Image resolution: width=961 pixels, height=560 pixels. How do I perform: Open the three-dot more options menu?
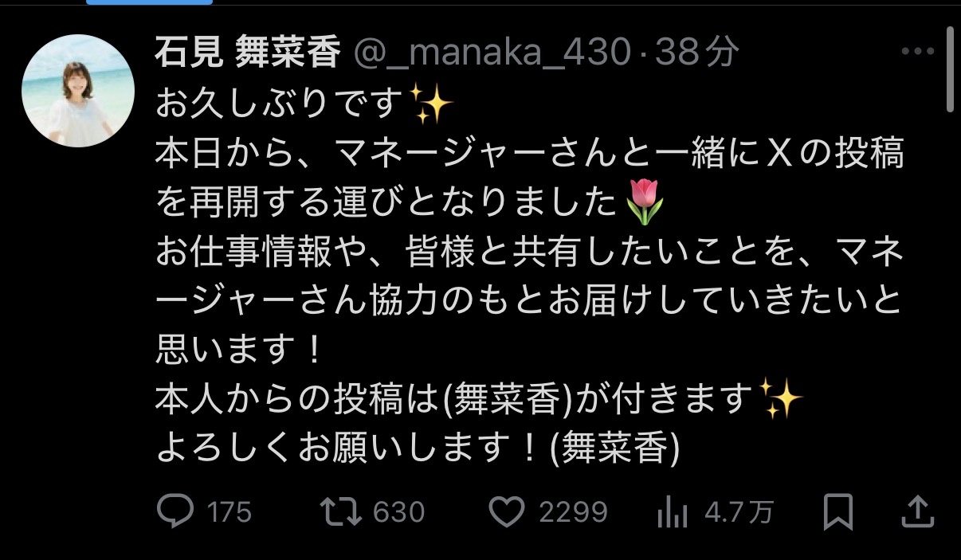coord(916,52)
